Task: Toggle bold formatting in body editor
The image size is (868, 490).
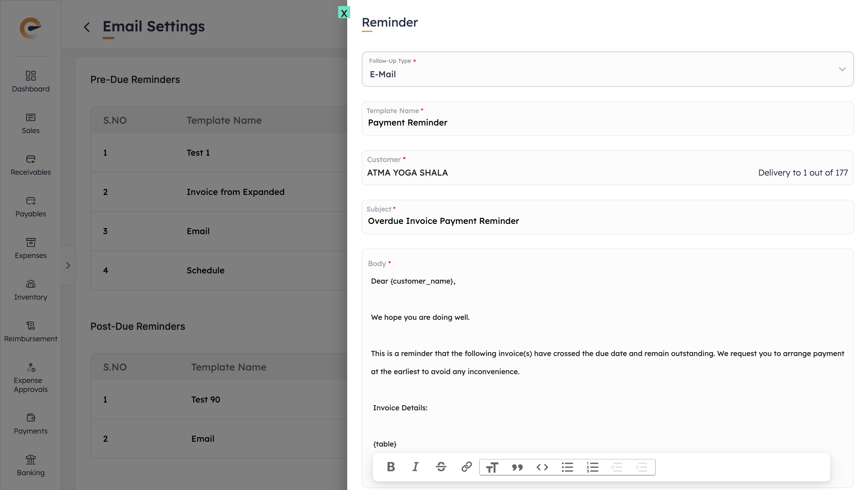Action: pyautogui.click(x=391, y=467)
